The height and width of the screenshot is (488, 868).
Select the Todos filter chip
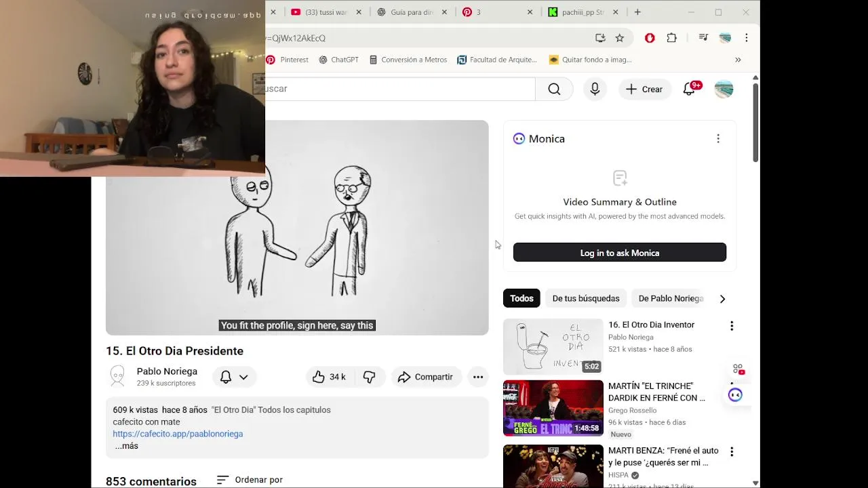521,298
